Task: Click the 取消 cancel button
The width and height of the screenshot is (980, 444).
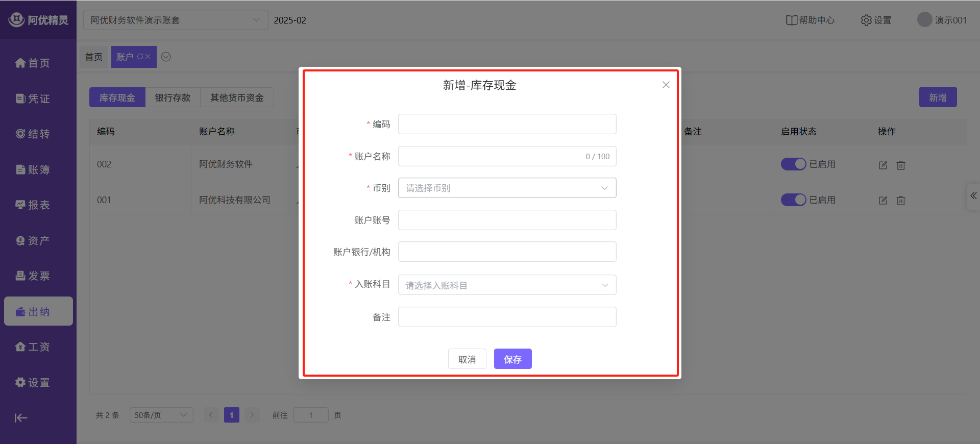Action: pyautogui.click(x=467, y=359)
